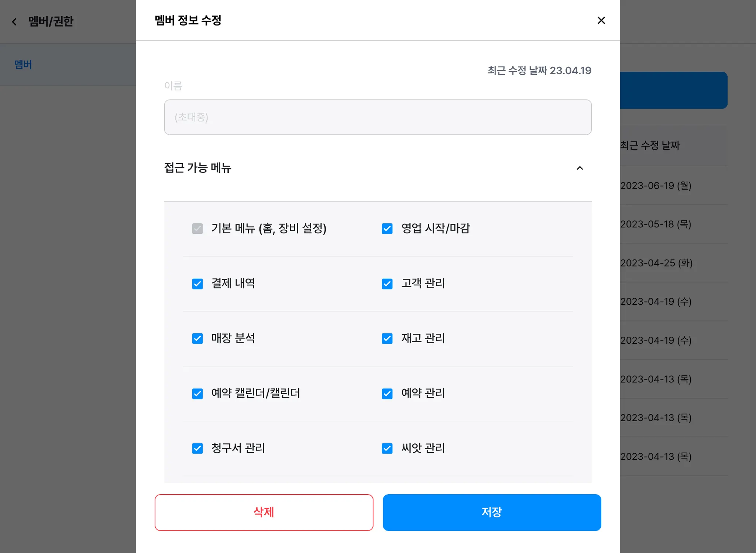Select the row dated 2023-06-19 (월)

click(656, 185)
